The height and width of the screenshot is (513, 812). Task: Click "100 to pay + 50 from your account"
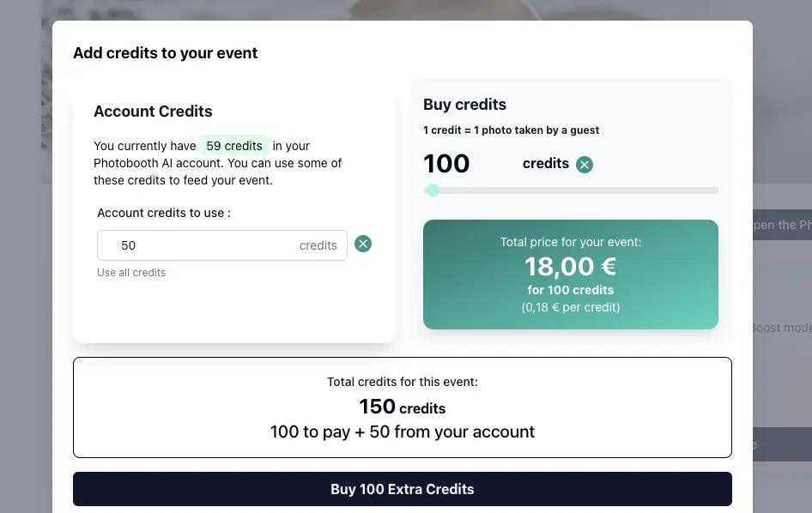tap(403, 432)
